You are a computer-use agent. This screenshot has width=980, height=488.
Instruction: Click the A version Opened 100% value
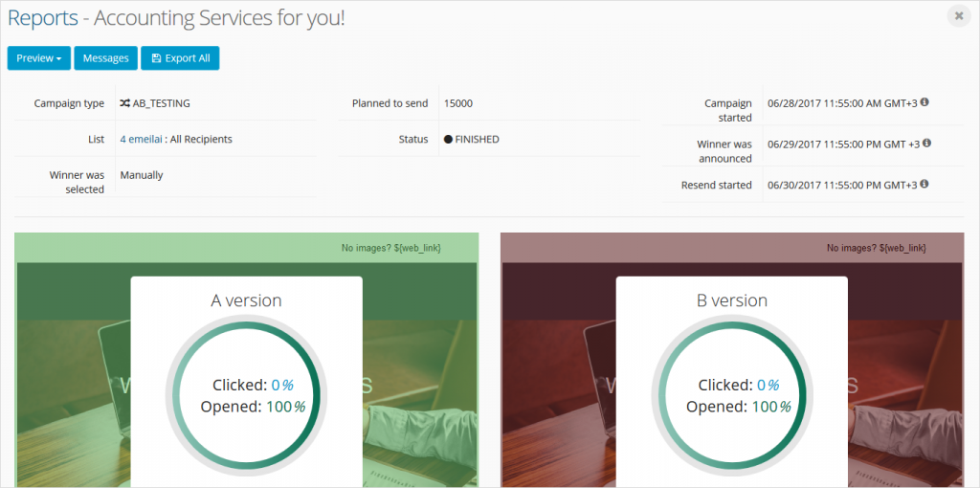(x=285, y=407)
